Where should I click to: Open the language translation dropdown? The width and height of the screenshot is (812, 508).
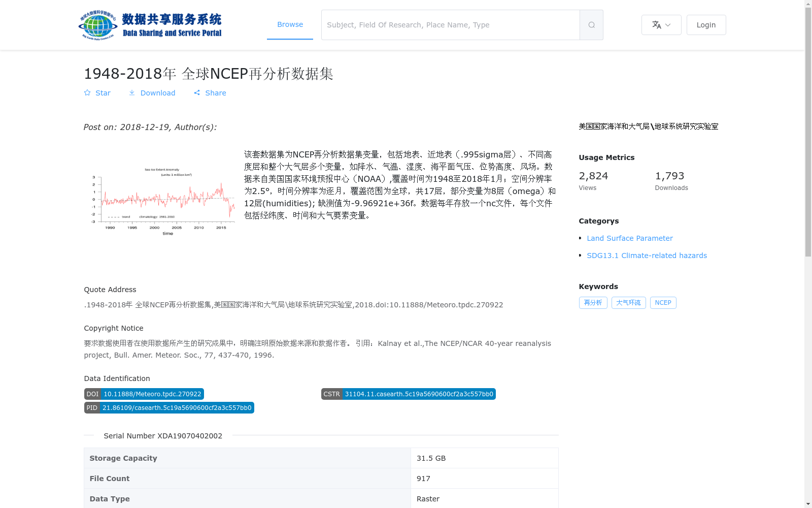coord(661,25)
